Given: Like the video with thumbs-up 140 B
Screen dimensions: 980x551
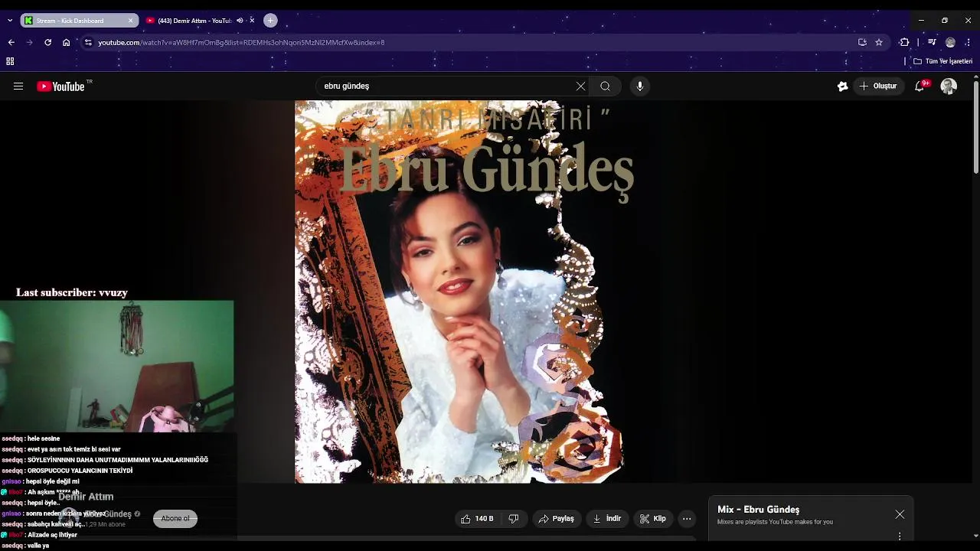Looking at the screenshot, I should coord(477,519).
